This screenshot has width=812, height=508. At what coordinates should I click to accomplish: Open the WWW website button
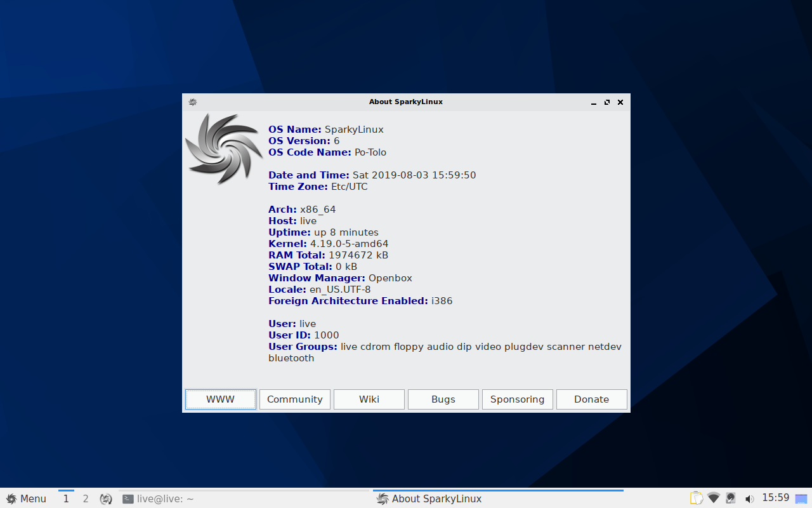click(x=221, y=399)
